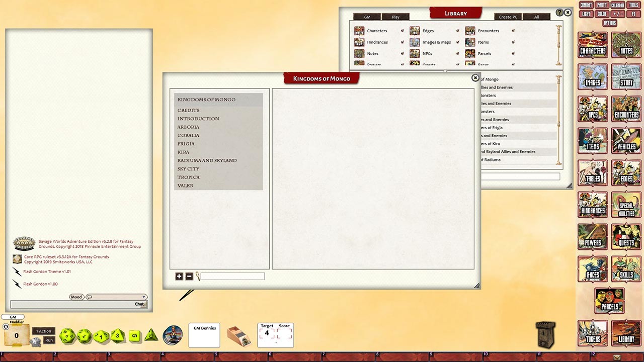Open the Introduction chapter
The height and width of the screenshot is (362, 644).
pyautogui.click(x=198, y=119)
